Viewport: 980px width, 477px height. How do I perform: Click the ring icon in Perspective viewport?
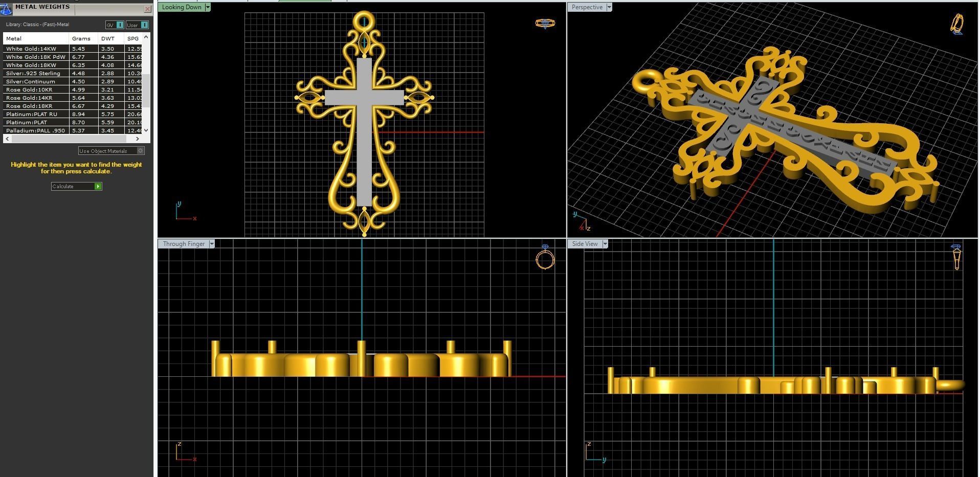tap(957, 24)
